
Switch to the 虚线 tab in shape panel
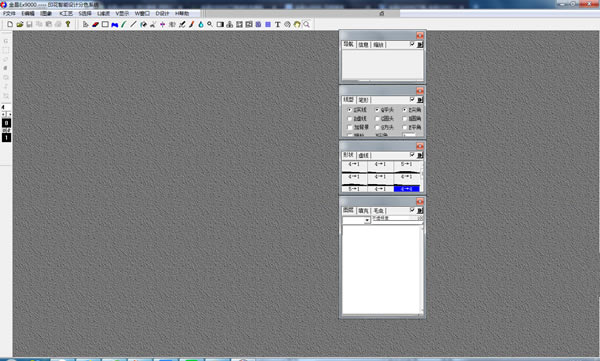click(x=363, y=155)
